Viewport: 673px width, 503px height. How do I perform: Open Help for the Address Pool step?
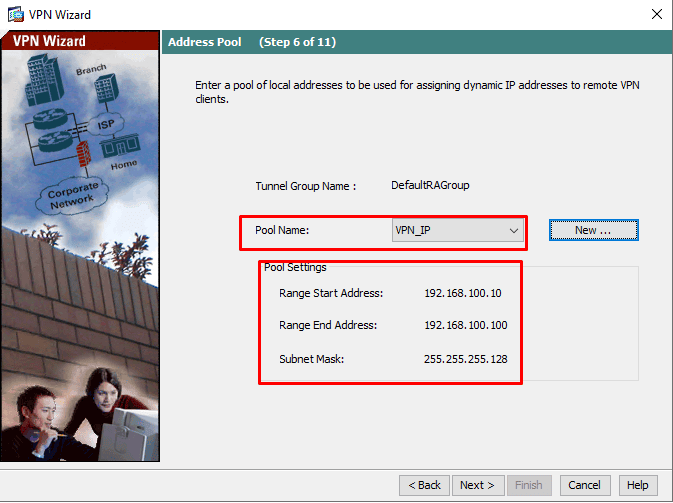coord(638,485)
